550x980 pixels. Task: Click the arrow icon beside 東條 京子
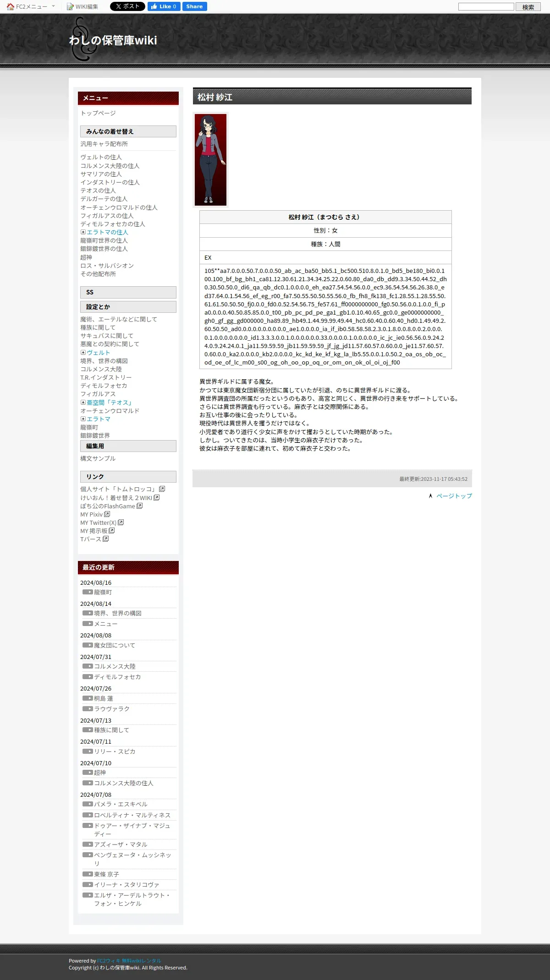(x=88, y=874)
